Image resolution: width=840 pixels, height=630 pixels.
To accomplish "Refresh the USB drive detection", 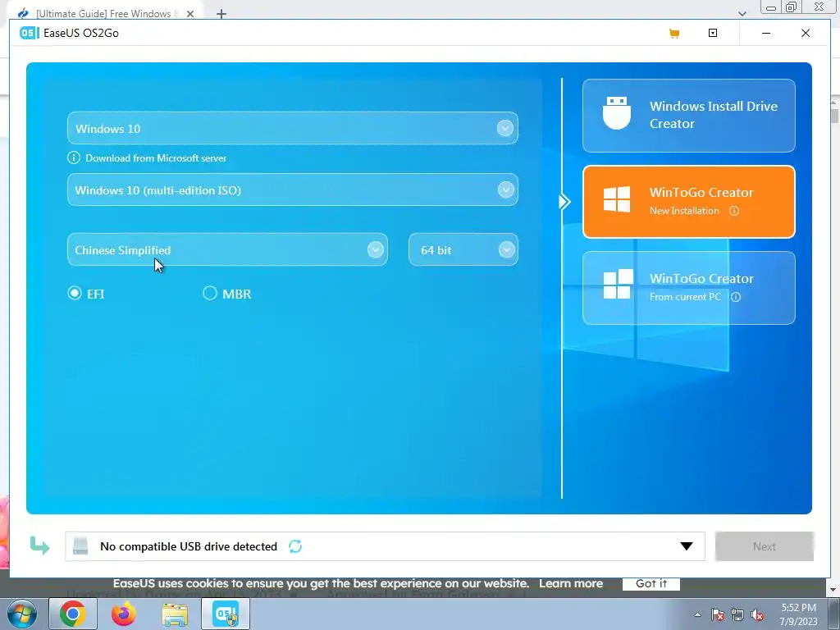I will [295, 546].
